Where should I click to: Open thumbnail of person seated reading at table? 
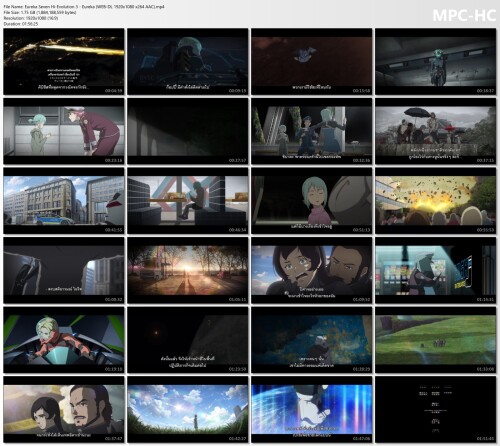coord(188,201)
